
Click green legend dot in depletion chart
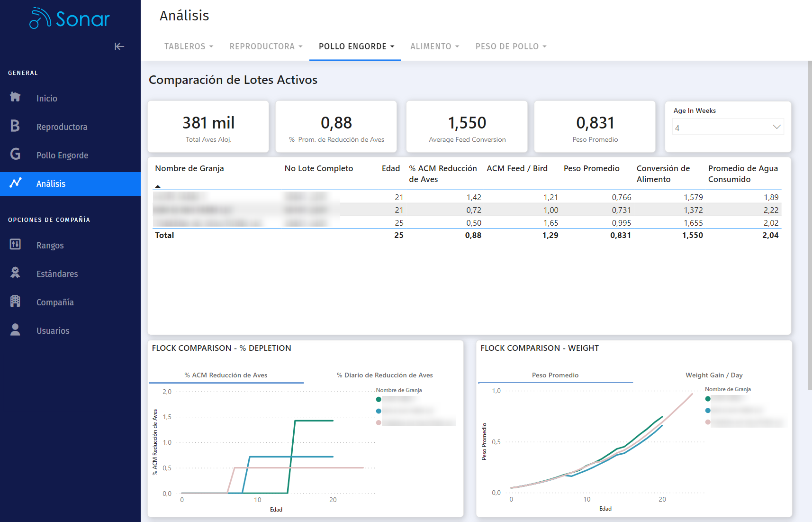click(379, 399)
